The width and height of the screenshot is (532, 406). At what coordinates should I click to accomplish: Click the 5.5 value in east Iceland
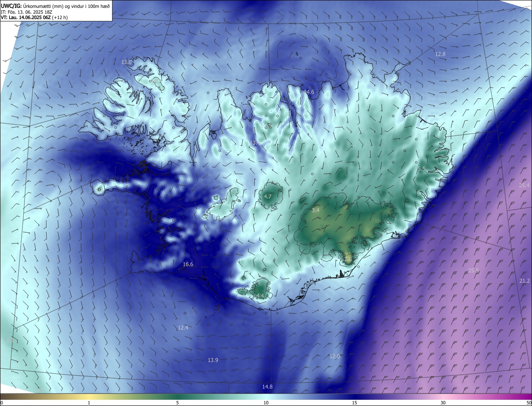(x=421, y=169)
